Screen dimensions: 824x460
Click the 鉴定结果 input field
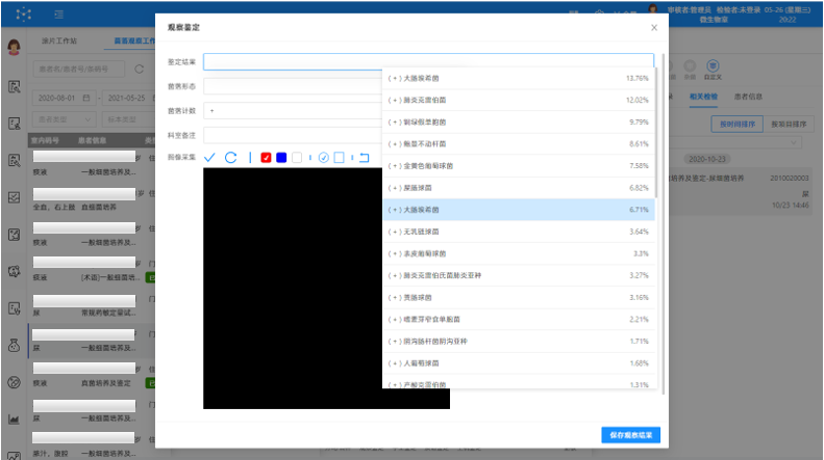(428, 62)
